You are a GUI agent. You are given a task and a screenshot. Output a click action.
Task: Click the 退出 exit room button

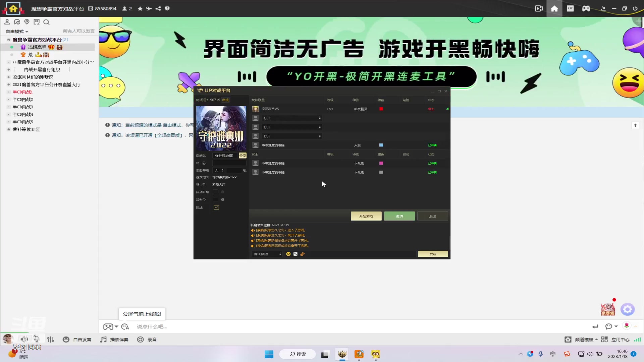point(432,216)
